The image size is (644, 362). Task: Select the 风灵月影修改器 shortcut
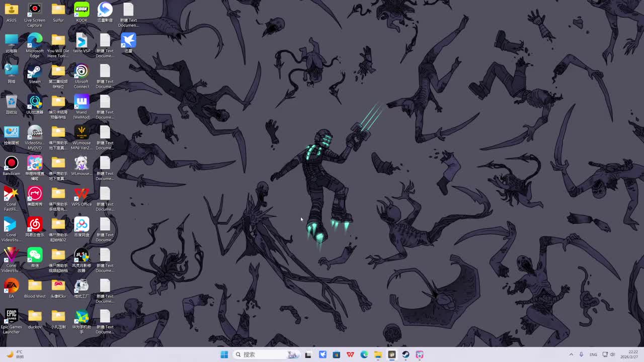[82, 260]
